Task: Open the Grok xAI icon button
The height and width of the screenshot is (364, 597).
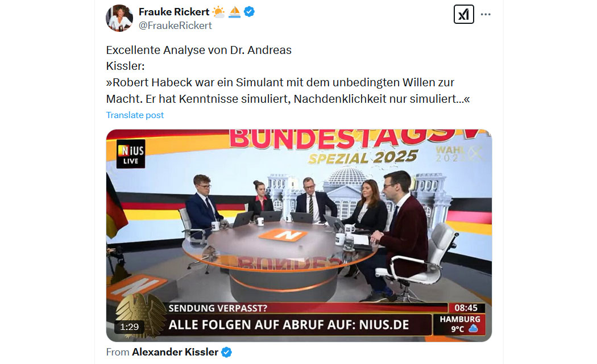Action: [463, 14]
